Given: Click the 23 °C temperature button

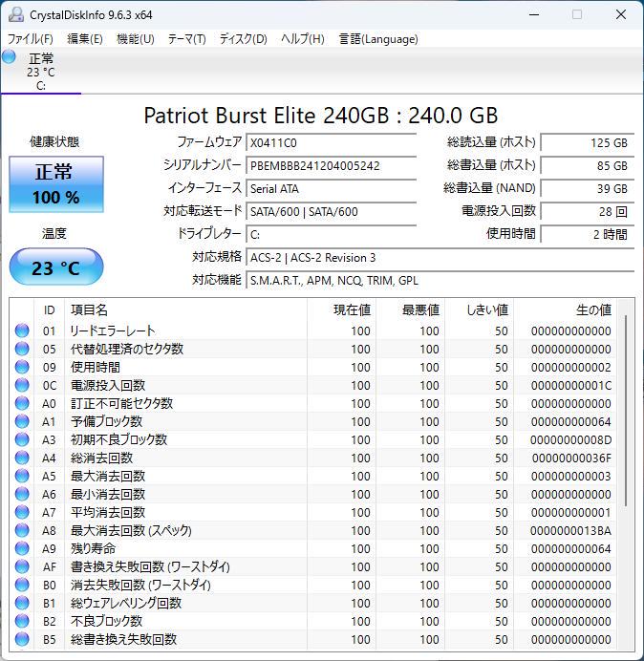Looking at the screenshot, I should click(x=56, y=267).
